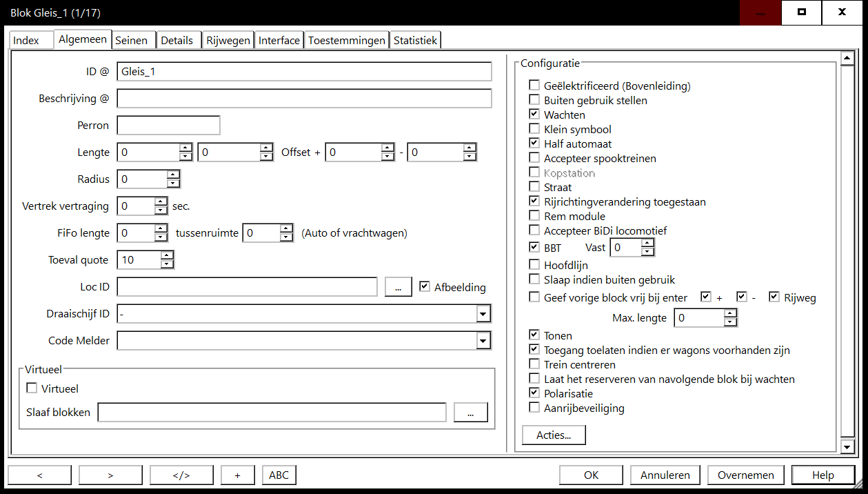Go to previous block with < button
The image size is (868, 494).
tap(39, 475)
